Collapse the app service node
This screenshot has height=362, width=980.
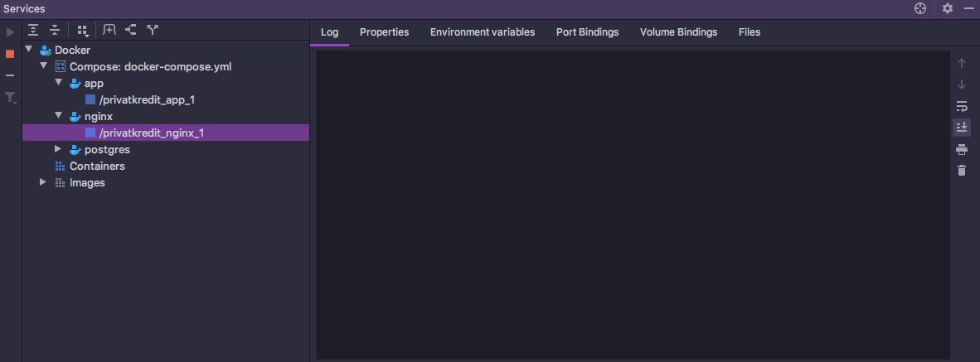tap(59, 82)
